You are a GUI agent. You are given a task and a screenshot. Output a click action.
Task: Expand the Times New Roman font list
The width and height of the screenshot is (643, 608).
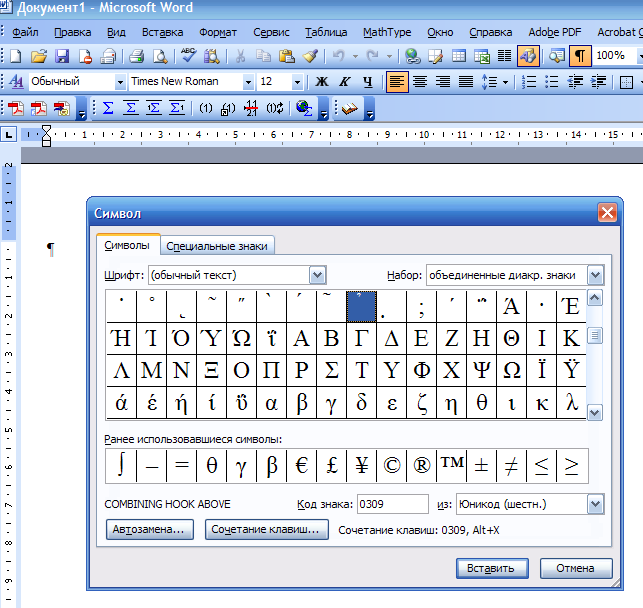point(248,82)
